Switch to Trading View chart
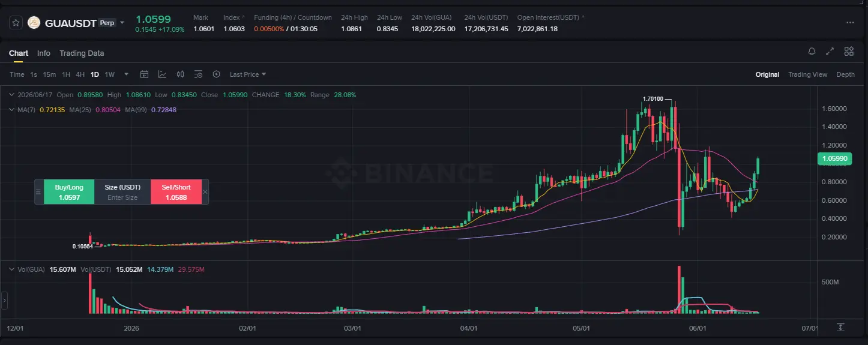The width and height of the screenshot is (868, 345). [807, 74]
